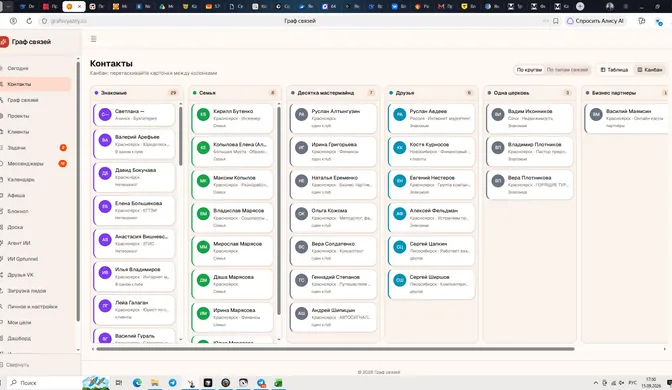Open Валерий Арефьев contact card
The width and height of the screenshot is (672, 390).
coord(134,144)
